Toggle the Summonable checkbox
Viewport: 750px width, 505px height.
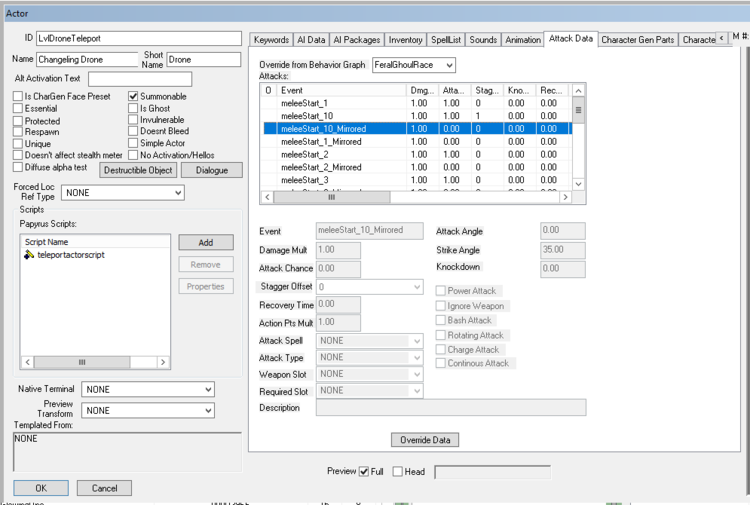(x=133, y=96)
